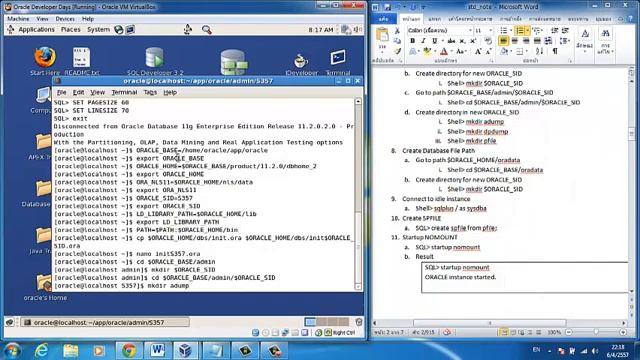The image size is (640, 360).
Task: Open GNOME Places menu
Action: [71, 29]
